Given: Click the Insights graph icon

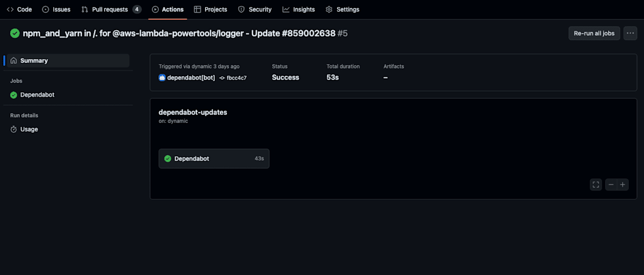Looking at the screenshot, I should pyautogui.click(x=286, y=9).
